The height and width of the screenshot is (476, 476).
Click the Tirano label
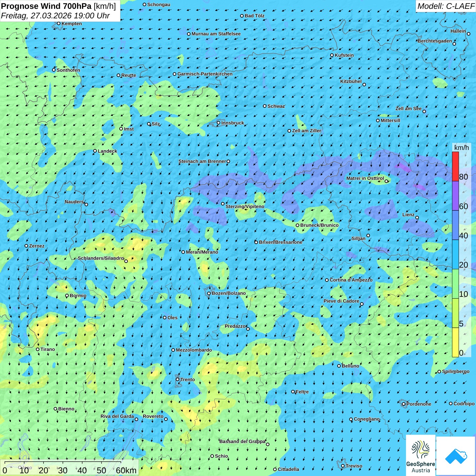pyautogui.click(x=48, y=349)
